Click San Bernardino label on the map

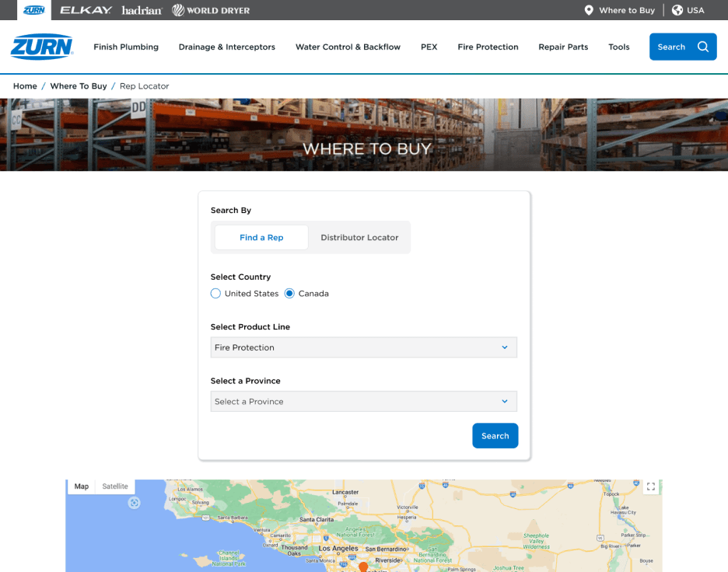pos(386,549)
